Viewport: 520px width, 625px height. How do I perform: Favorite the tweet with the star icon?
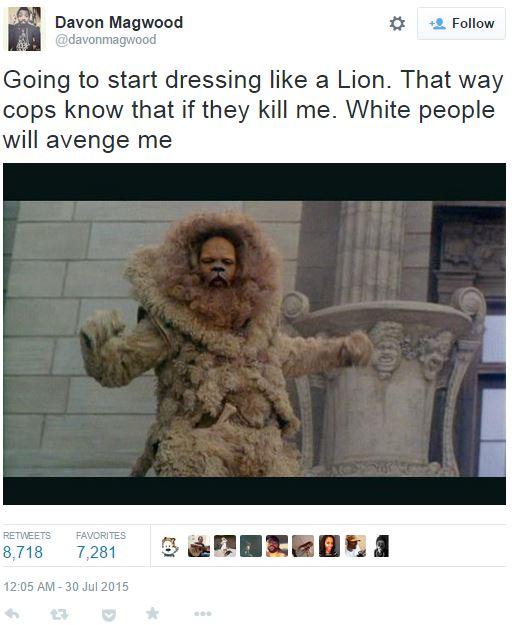153,613
